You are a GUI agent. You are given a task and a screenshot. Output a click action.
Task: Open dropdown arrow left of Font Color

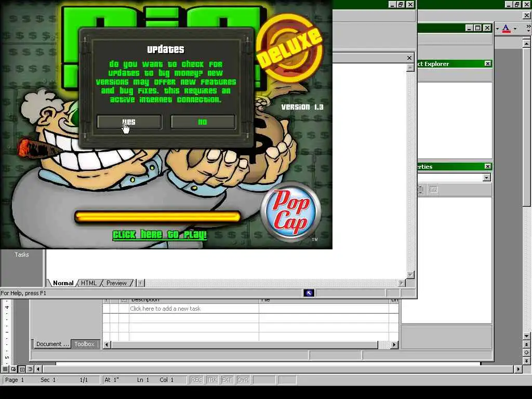[x=497, y=29]
